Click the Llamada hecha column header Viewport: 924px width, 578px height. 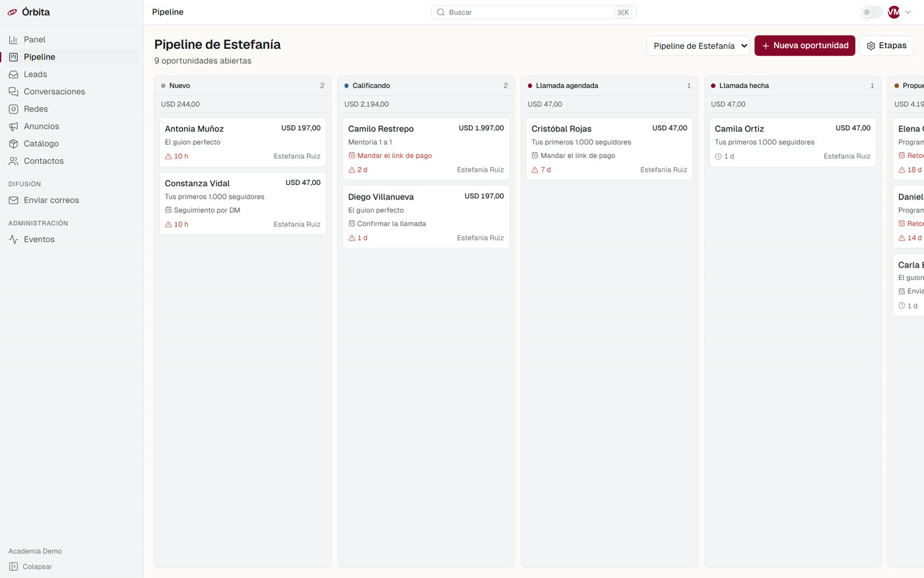tap(793, 86)
